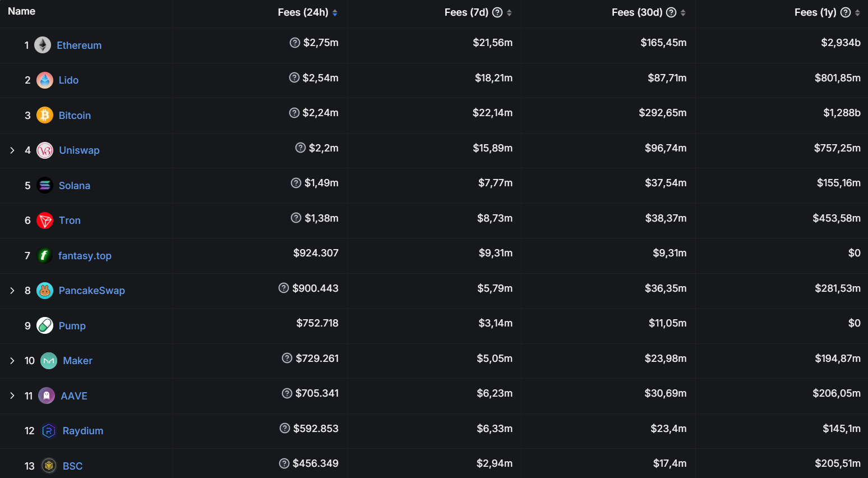Screen dimensions: 868x478
Task: Click the Pump pill icon
Action: click(45, 325)
